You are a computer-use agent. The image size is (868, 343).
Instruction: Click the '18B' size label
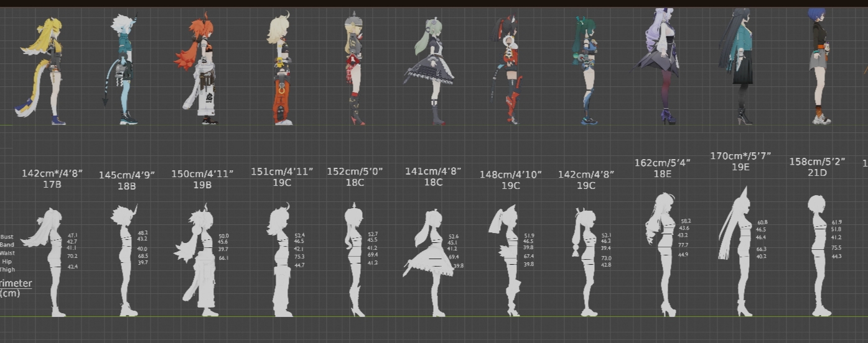(126, 186)
